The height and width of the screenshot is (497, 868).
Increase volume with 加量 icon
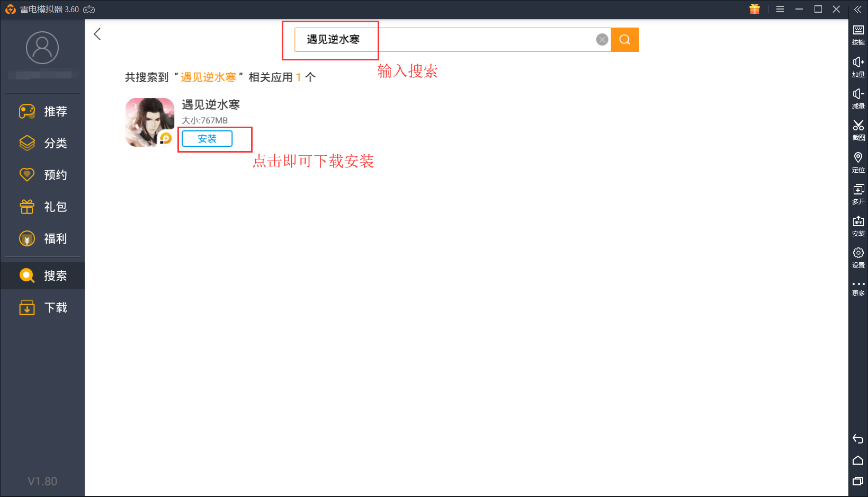pos(858,66)
